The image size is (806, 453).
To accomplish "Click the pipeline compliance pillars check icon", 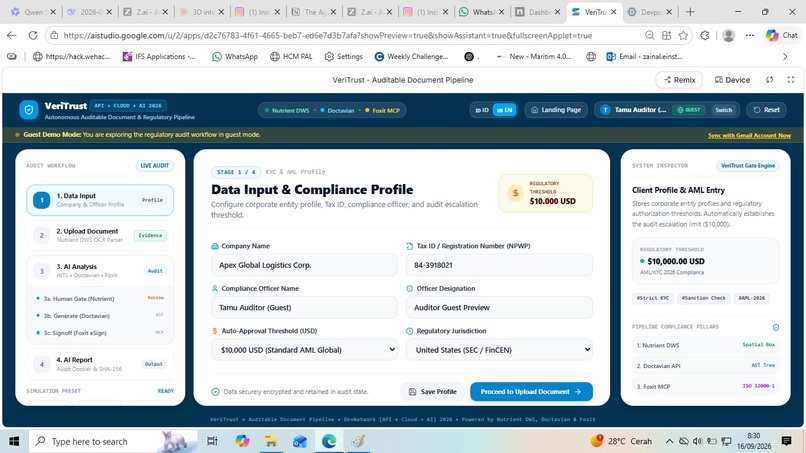I will (776, 327).
